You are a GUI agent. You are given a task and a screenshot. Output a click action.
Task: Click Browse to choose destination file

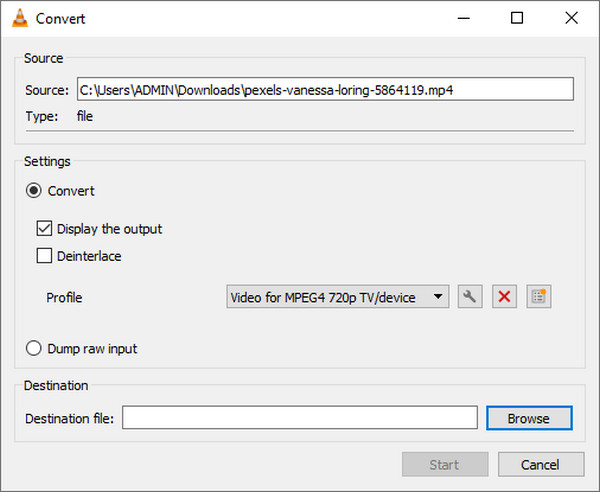point(529,418)
